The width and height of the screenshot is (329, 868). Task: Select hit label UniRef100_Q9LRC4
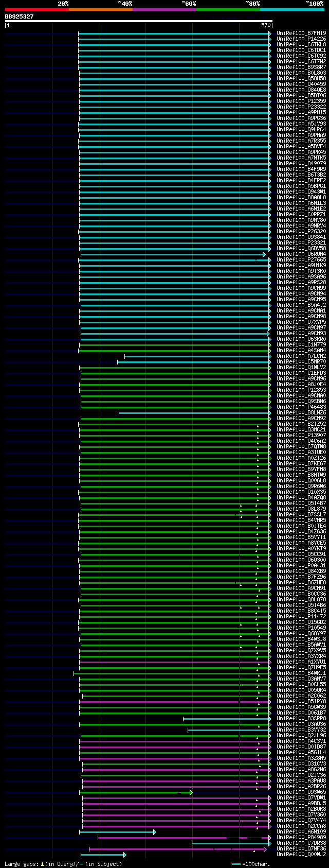tap(301, 129)
